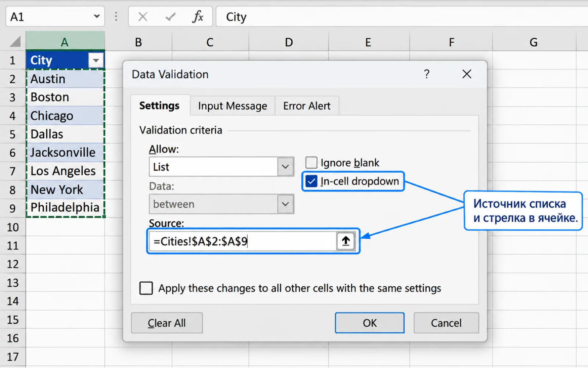
Task: Close the Data Validation dialog
Action: [467, 74]
